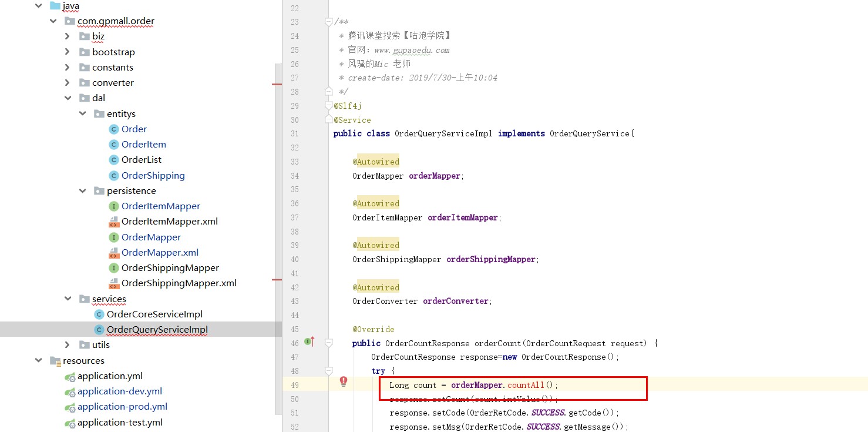
Task: Click the application-dev.yml config icon
Action: [70, 391]
